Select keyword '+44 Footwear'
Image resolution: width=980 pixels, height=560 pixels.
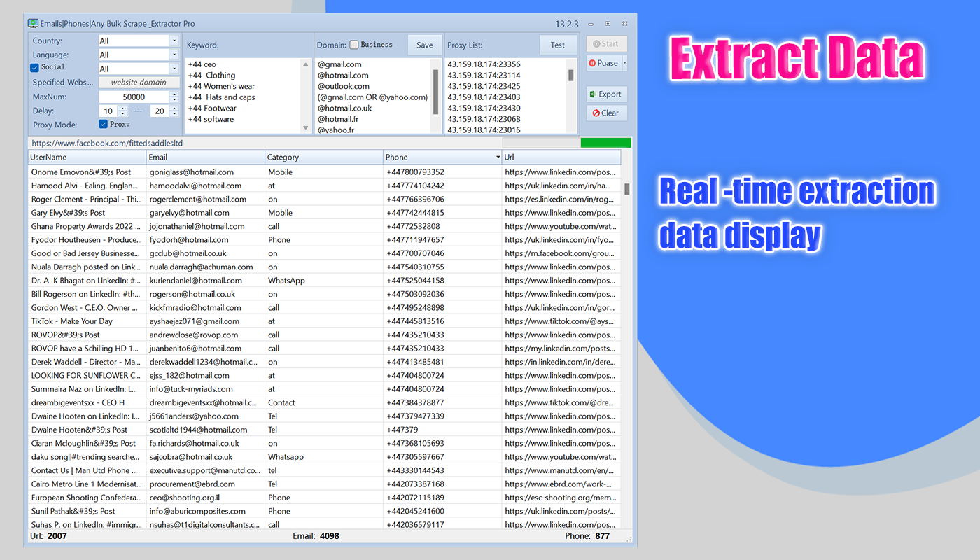click(212, 108)
